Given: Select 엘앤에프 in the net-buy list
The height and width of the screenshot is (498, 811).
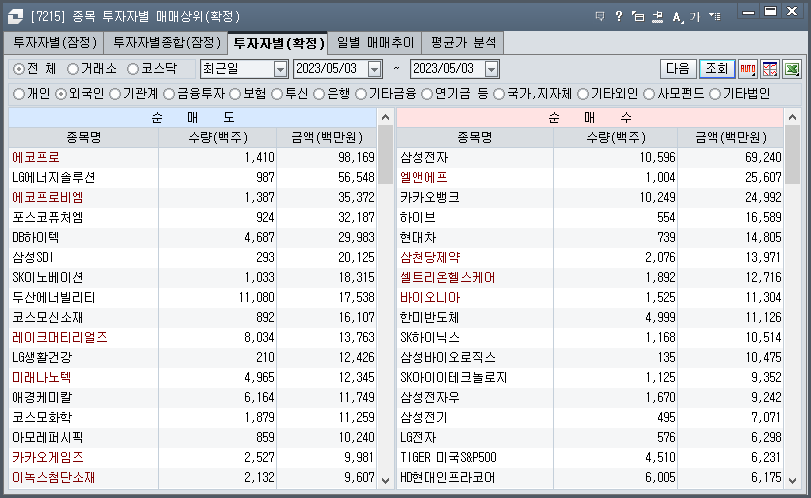Looking at the screenshot, I should pos(424,177).
